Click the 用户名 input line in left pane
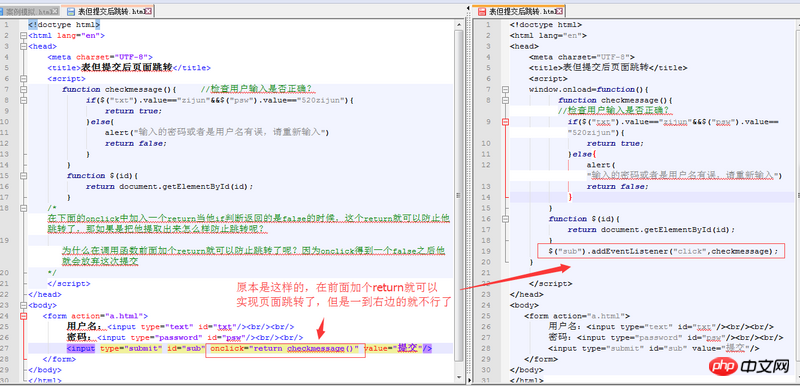This screenshot has height=386, width=800. coord(181,327)
